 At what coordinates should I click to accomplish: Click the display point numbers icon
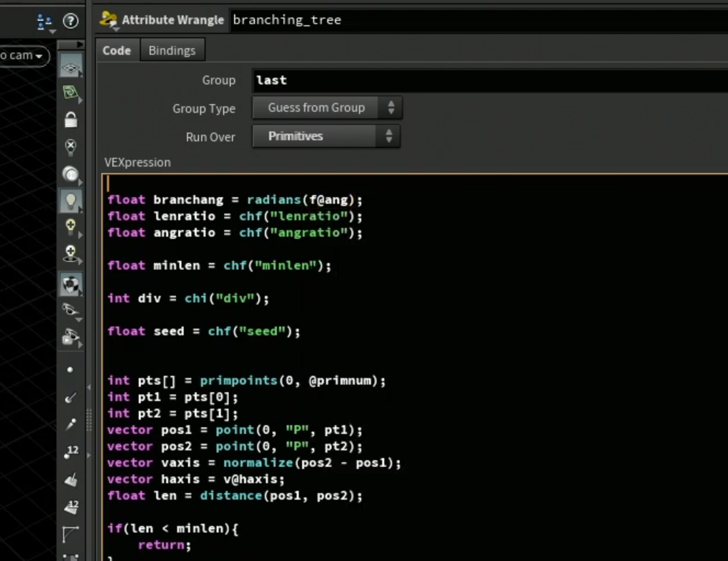pos(71,451)
